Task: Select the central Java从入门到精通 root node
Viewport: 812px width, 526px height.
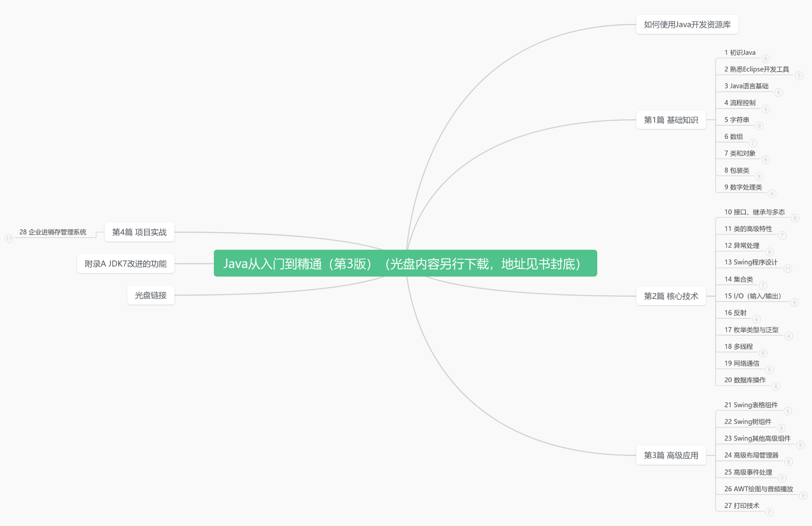Action: [x=405, y=263]
